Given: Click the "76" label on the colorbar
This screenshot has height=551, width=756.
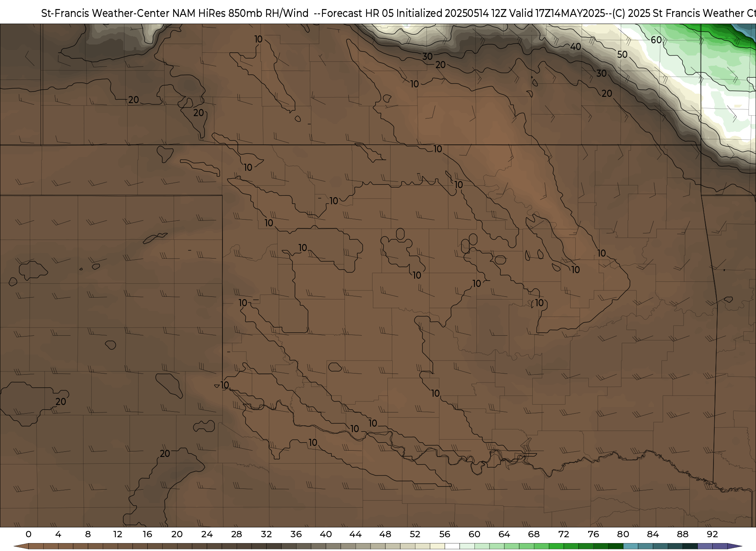Looking at the screenshot, I should pos(593,534).
